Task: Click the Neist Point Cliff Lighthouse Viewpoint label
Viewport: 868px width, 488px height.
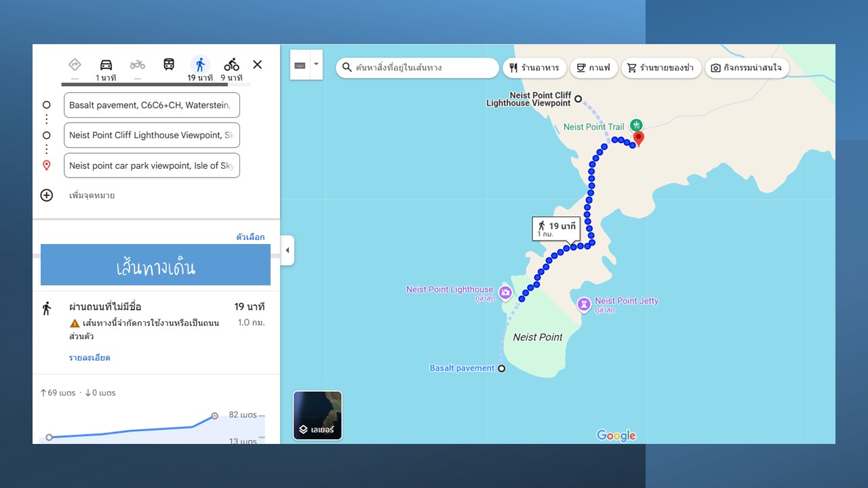Action: (529, 99)
